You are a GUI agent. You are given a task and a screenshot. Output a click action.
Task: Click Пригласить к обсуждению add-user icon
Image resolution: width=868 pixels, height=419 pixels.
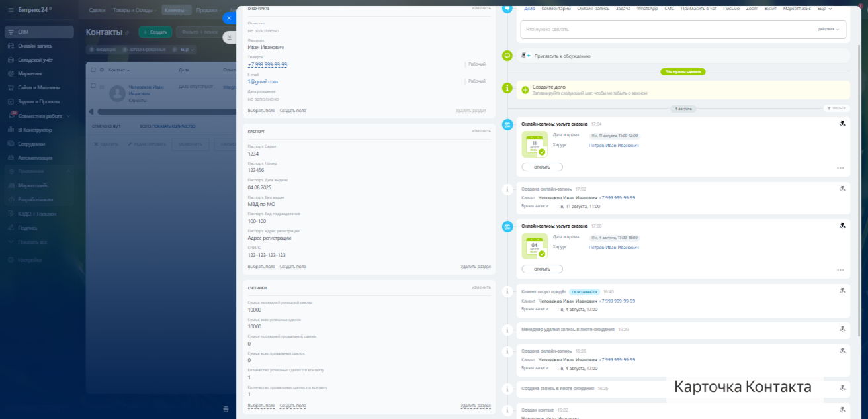tap(526, 56)
